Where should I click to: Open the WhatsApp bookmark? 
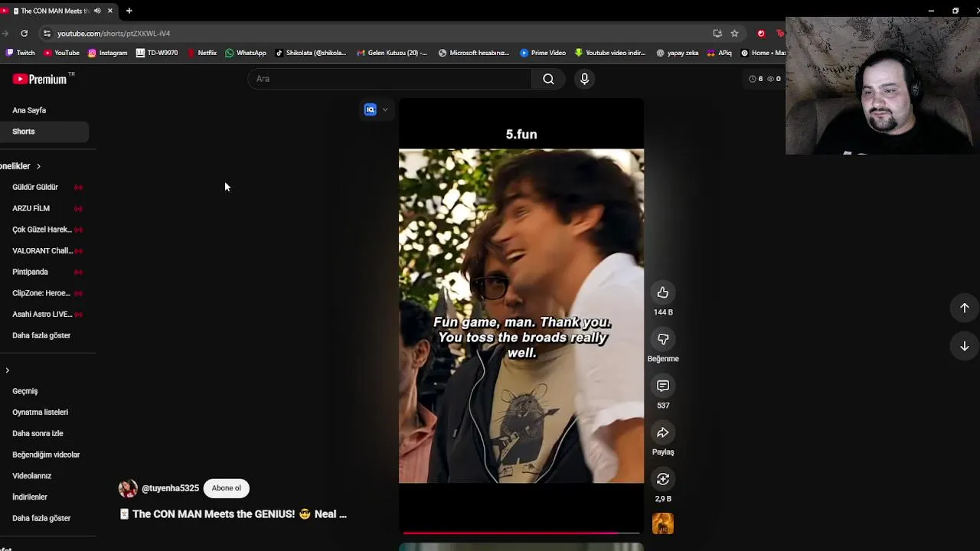click(246, 53)
